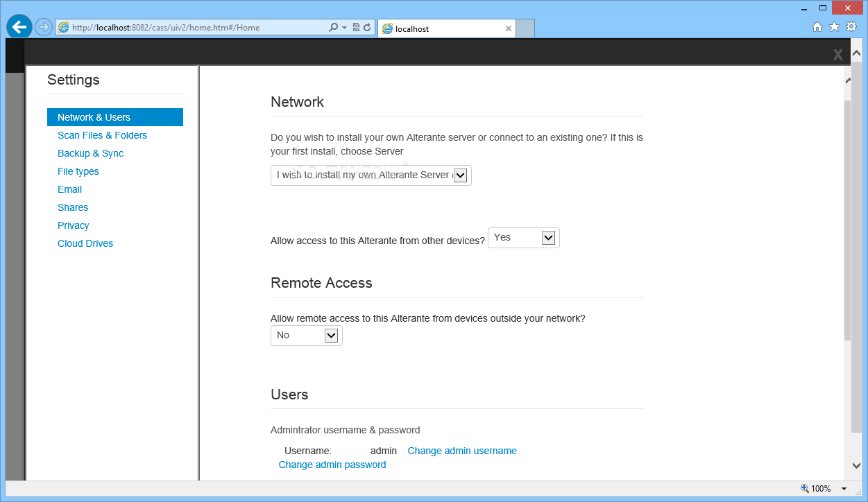Click the Remote Access heading
Image resolution: width=868 pixels, height=502 pixels.
pyautogui.click(x=321, y=283)
